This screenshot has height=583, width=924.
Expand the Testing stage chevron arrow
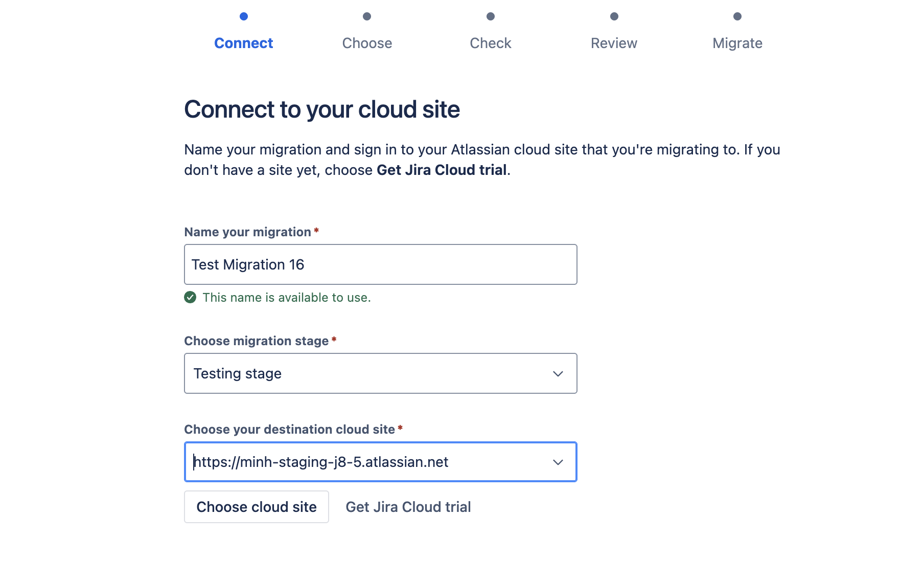click(558, 374)
